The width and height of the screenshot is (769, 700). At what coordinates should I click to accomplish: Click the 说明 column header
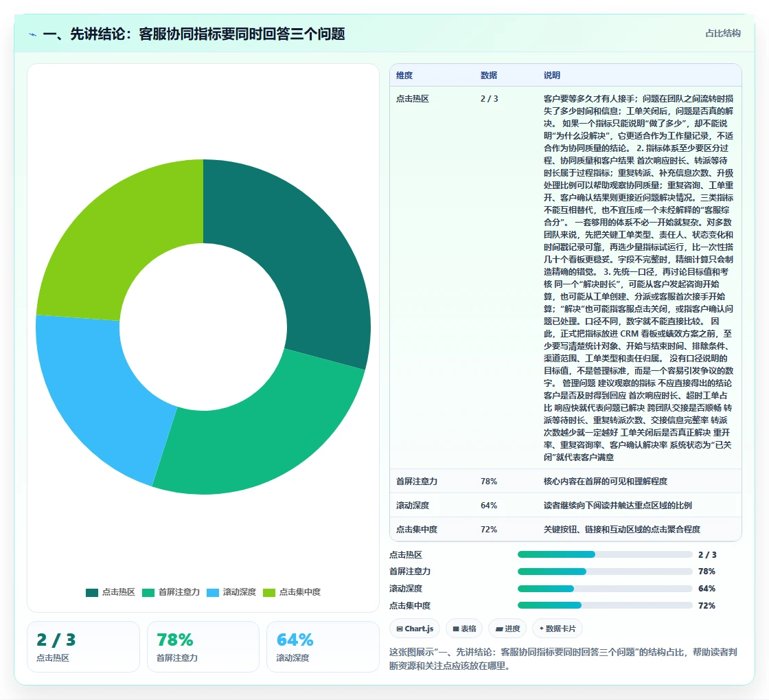pyautogui.click(x=552, y=76)
